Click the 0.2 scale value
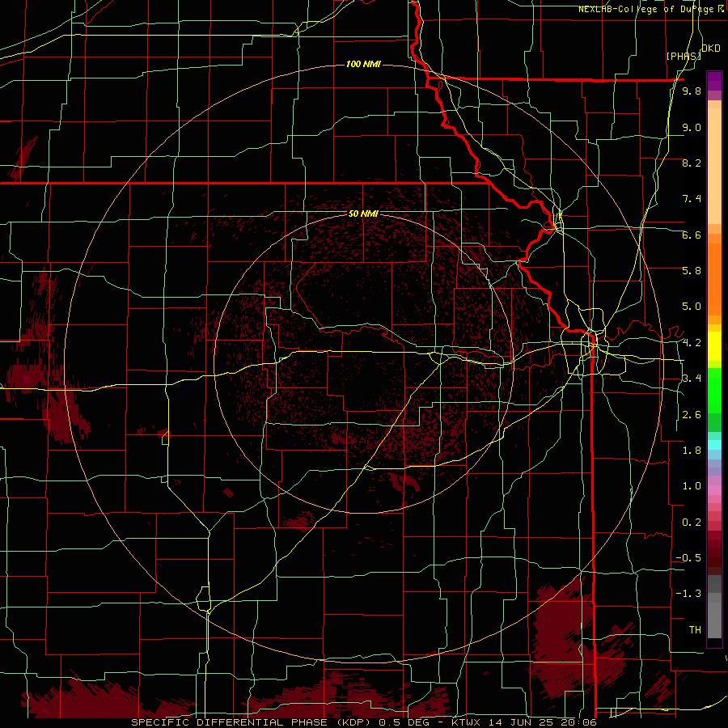 tap(692, 523)
